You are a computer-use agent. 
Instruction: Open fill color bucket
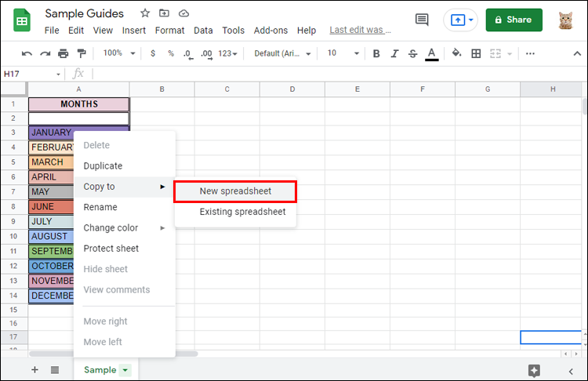click(x=456, y=53)
